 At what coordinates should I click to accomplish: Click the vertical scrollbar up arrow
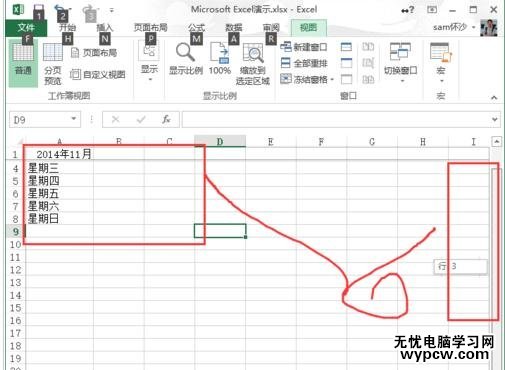496,142
